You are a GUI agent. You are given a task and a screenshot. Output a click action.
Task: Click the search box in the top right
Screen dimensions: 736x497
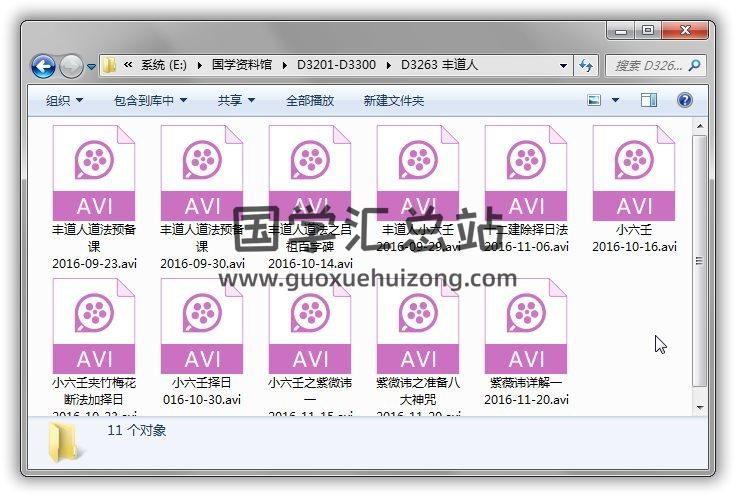650,66
